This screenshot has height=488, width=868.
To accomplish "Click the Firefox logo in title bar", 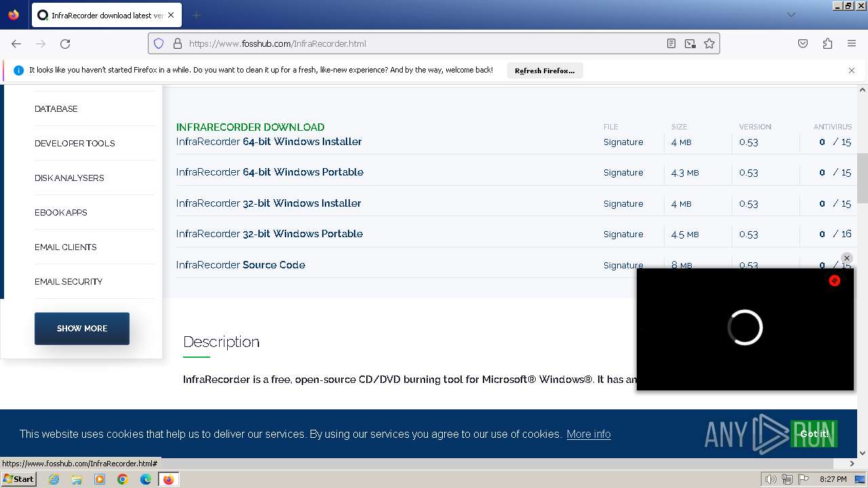I will click(x=14, y=14).
